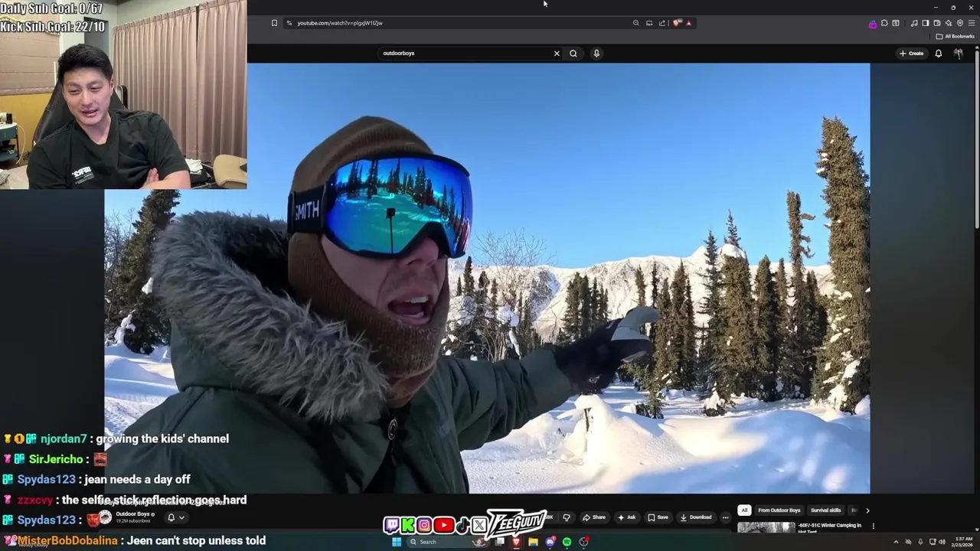Open the media control music-note icon
The image size is (980, 551).
tap(914, 23)
